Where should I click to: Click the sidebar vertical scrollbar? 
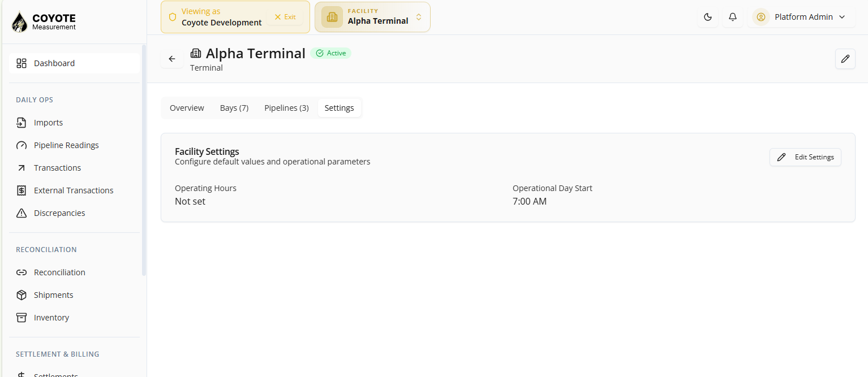click(x=144, y=161)
